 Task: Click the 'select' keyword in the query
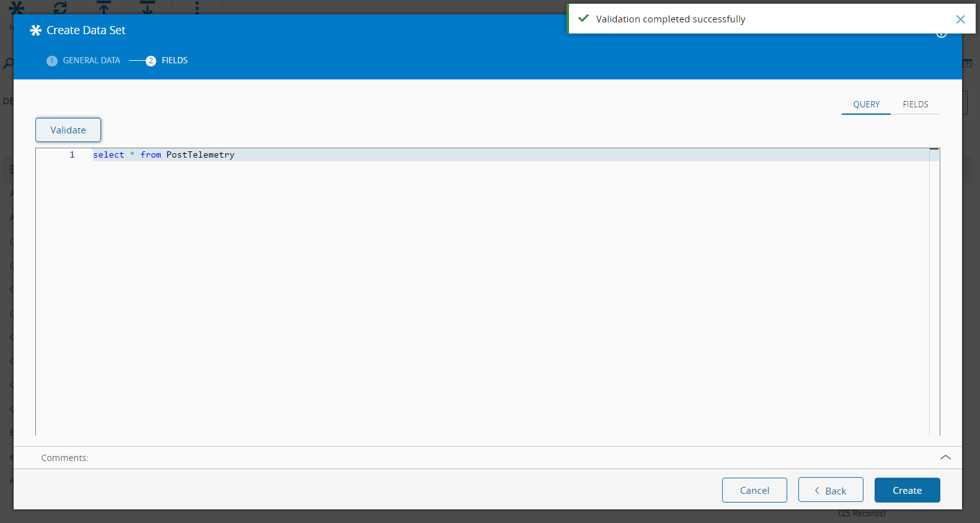(x=108, y=154)
